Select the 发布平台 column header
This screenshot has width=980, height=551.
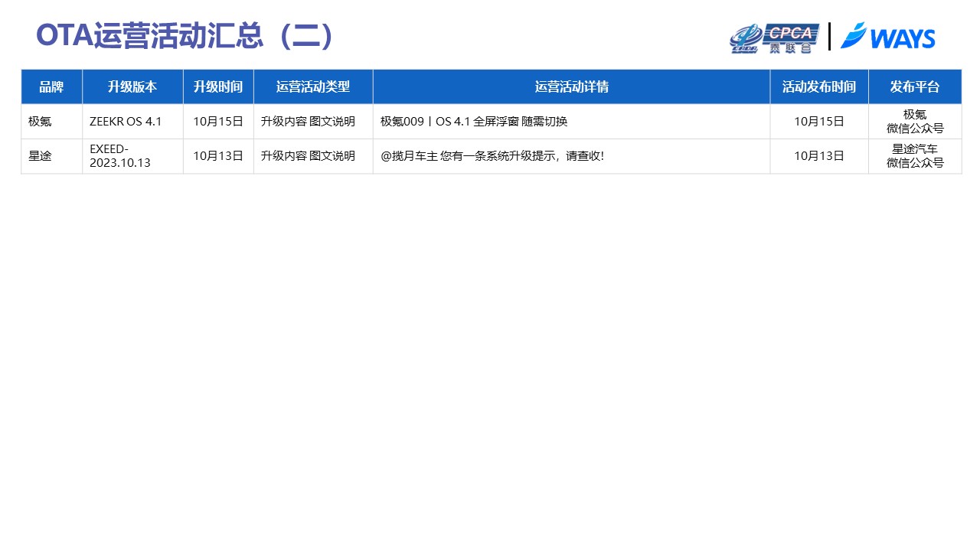click(915, 86)
